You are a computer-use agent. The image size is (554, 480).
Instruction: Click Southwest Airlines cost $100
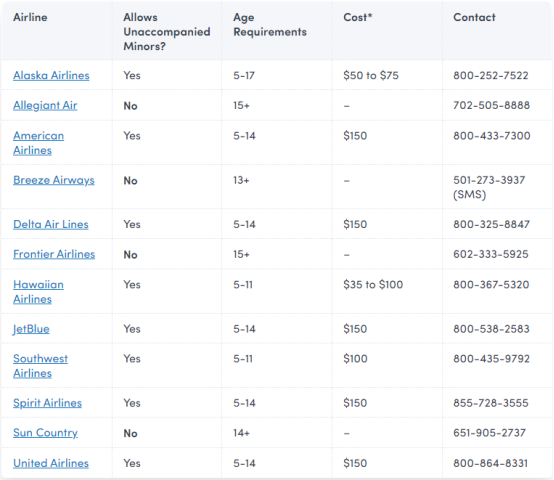click(355, 358)
